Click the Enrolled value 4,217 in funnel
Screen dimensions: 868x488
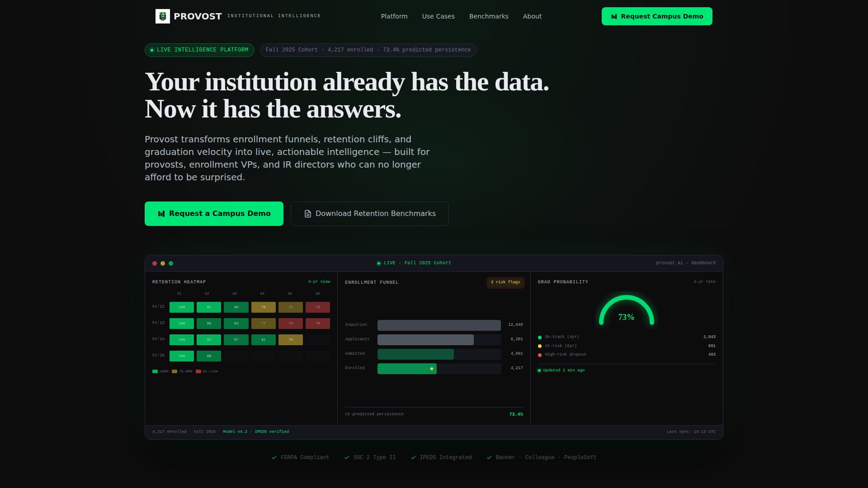517,368
